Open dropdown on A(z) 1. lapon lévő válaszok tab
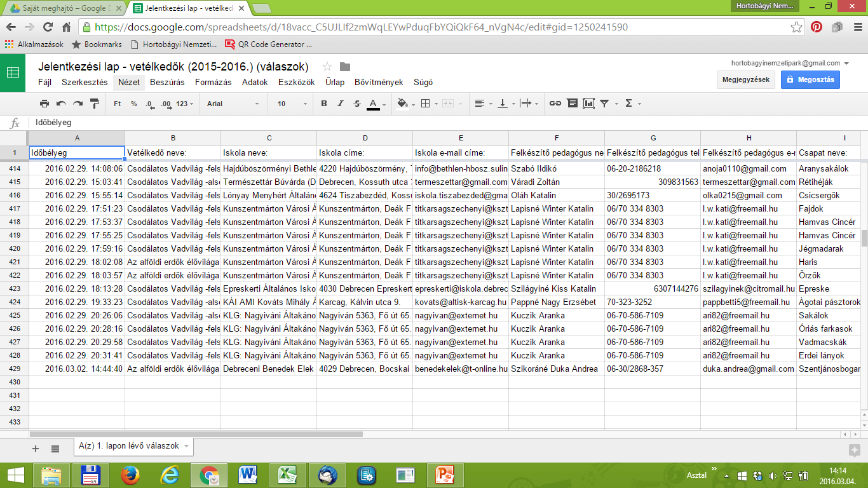868x488 pixels. click(x=186, y=447)
